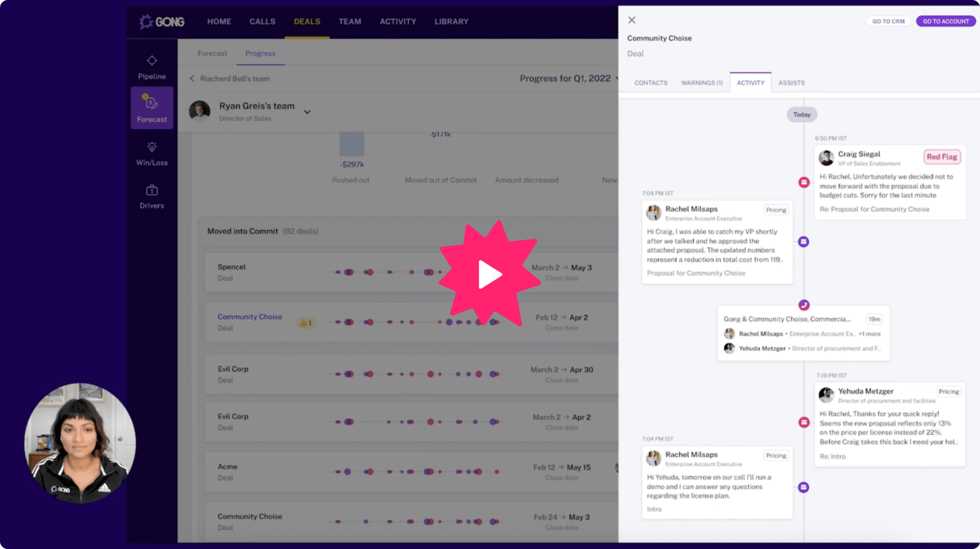Click the '+1 more' participants text

coord(870,334)
